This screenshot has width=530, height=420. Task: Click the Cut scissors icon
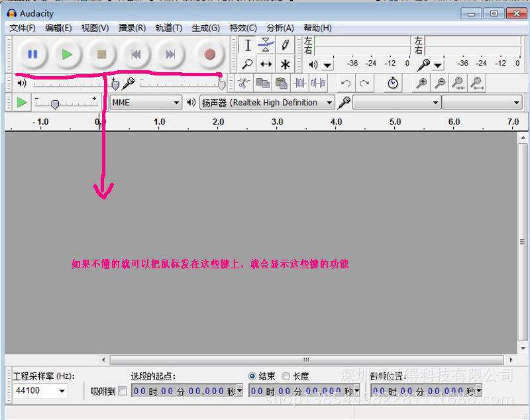pyautogui.click(x=244, y=83)
